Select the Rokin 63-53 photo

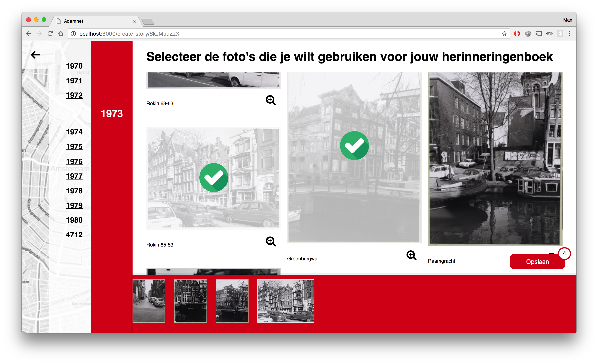click(x=214, y=80)
